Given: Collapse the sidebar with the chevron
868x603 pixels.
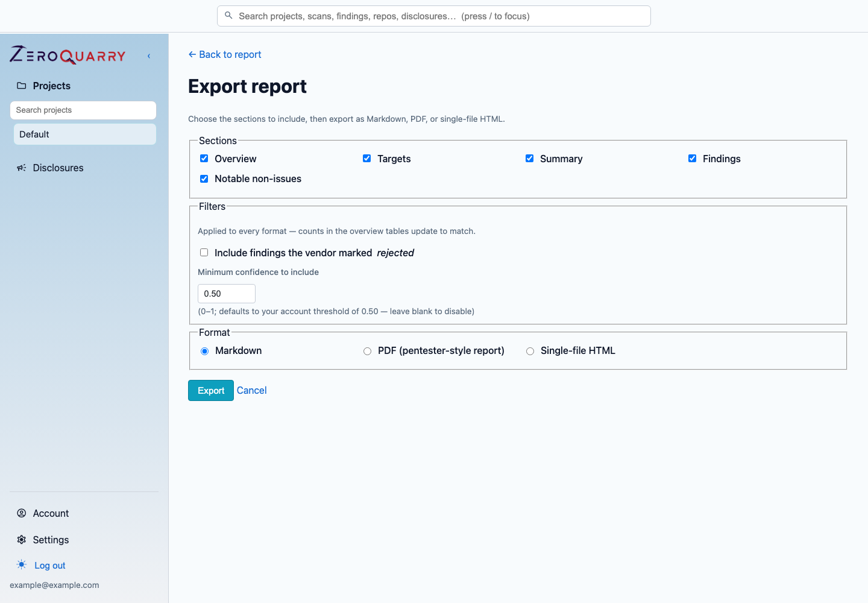Looking at the screenshot, I should pos(149,56).
